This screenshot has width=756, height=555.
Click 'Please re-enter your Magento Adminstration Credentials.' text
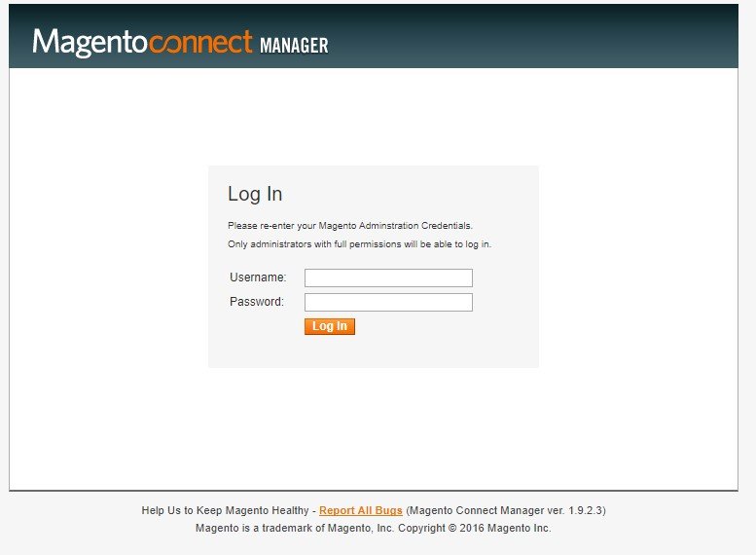click(x=350, y=226)
